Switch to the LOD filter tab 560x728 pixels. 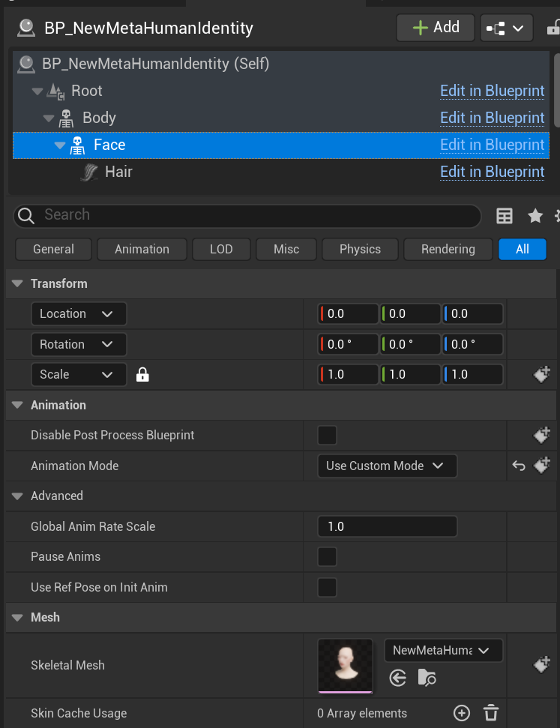(221, 250)
